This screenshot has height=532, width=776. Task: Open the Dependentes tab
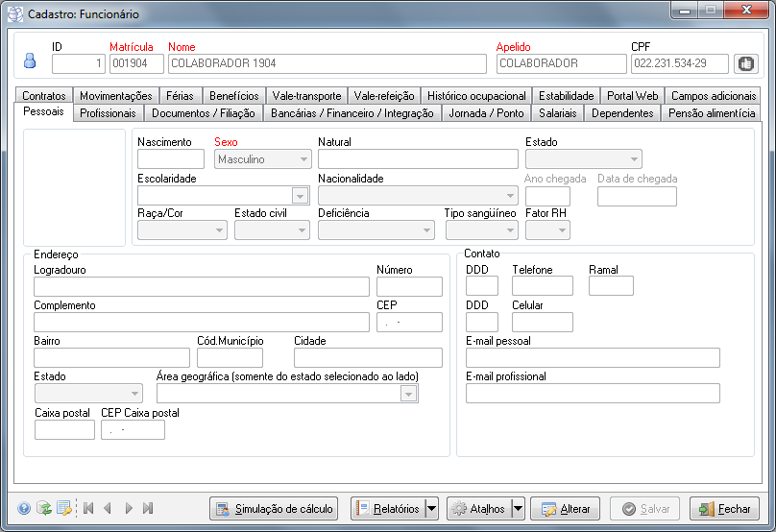622,113
